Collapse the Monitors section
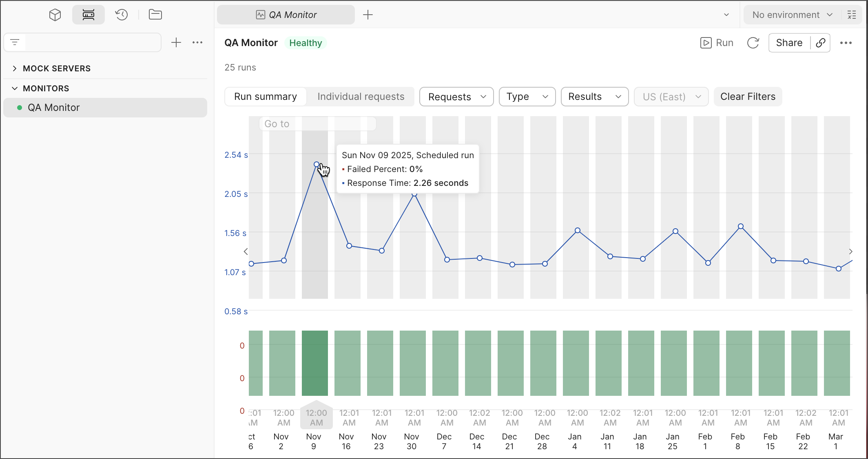The height and width of the screenshot is (459, 868). pyautogui.click(x=15, y=88)
